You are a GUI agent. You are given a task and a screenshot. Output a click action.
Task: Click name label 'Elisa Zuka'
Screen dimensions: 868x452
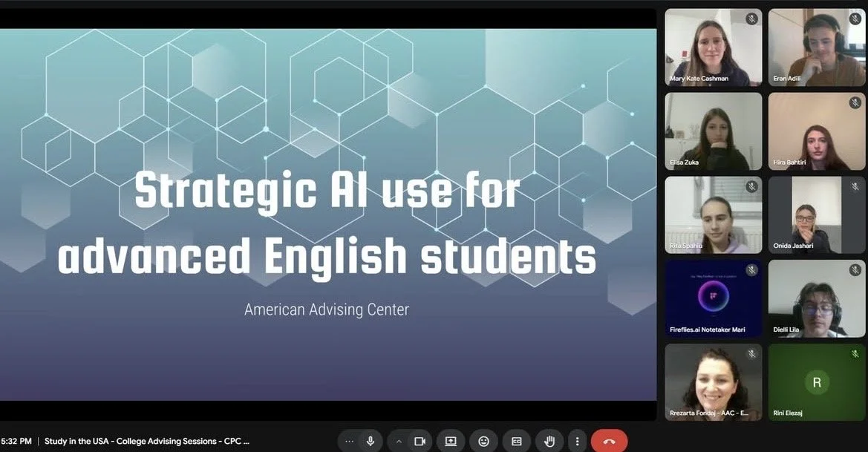point(684,163)
